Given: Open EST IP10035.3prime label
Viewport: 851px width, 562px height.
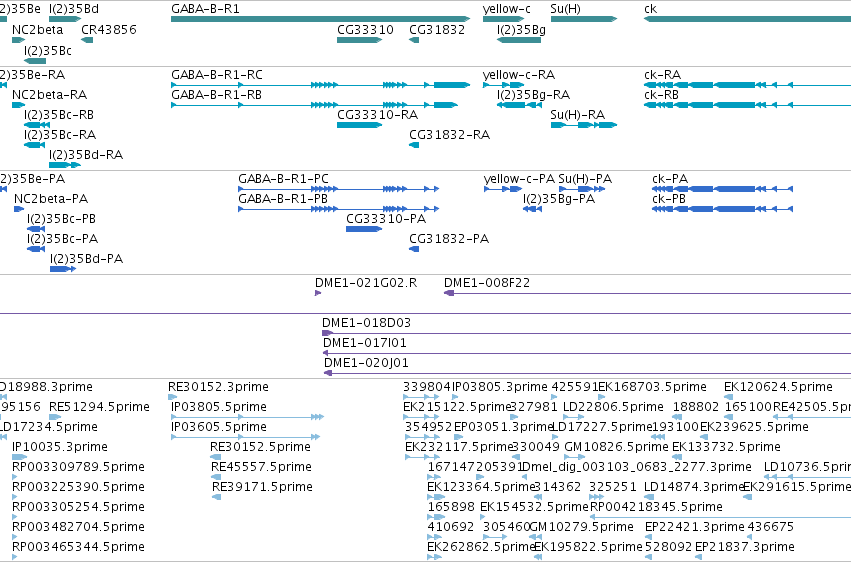Looking at the screenshot, I should pos(60,448).
